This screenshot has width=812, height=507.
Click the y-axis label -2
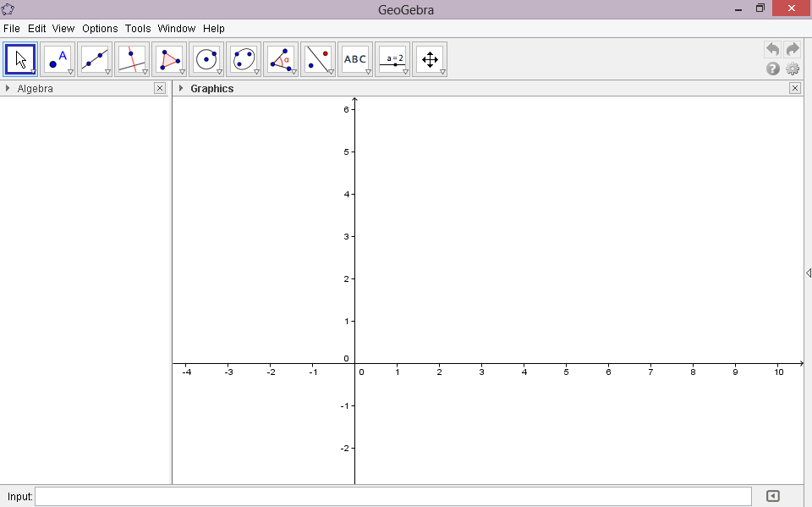345,449
